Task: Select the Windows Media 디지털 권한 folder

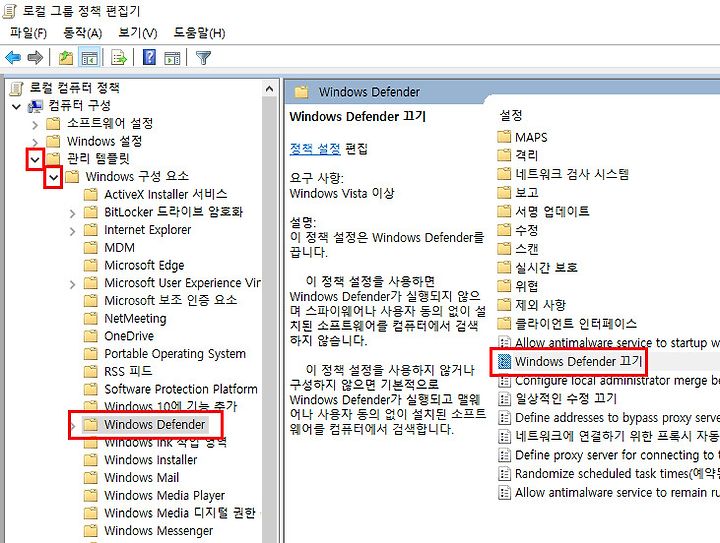Action: point(170,513)
